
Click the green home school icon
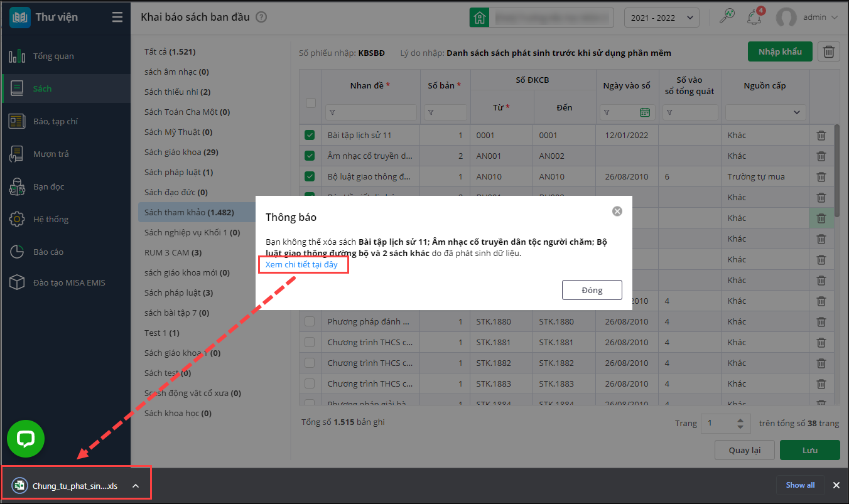(x=479, y=18)
